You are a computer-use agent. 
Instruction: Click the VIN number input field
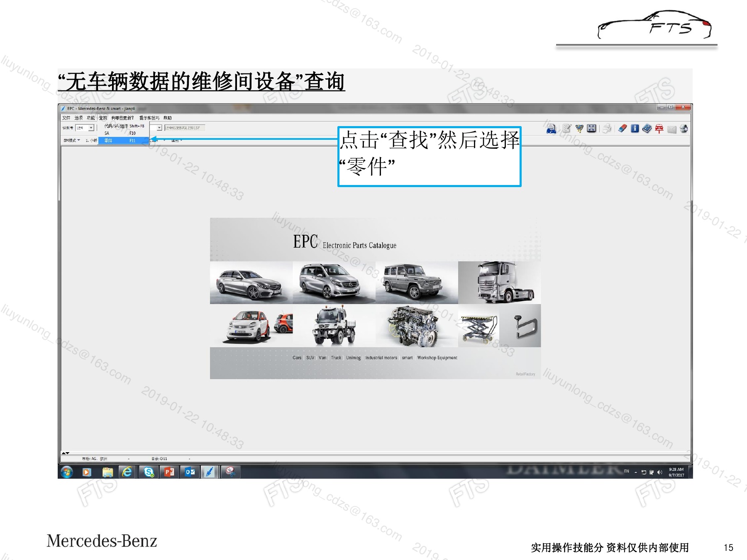pyautogui.click(x=185, y=128)
